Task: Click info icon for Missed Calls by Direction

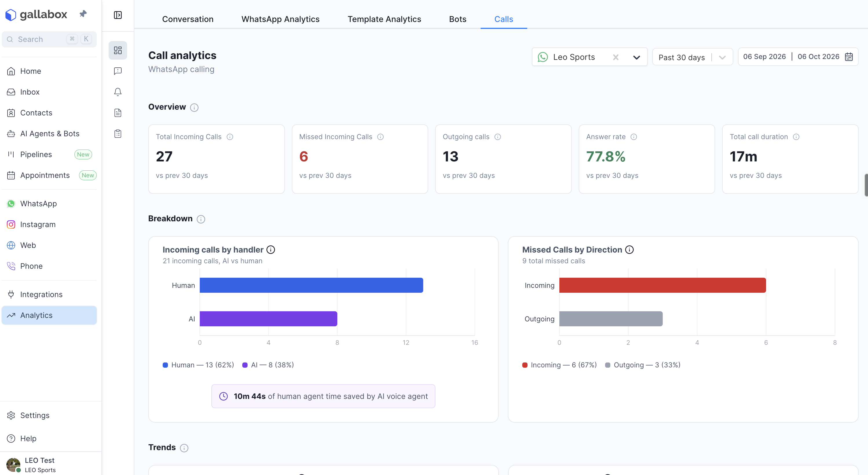Action: point(629,249)
